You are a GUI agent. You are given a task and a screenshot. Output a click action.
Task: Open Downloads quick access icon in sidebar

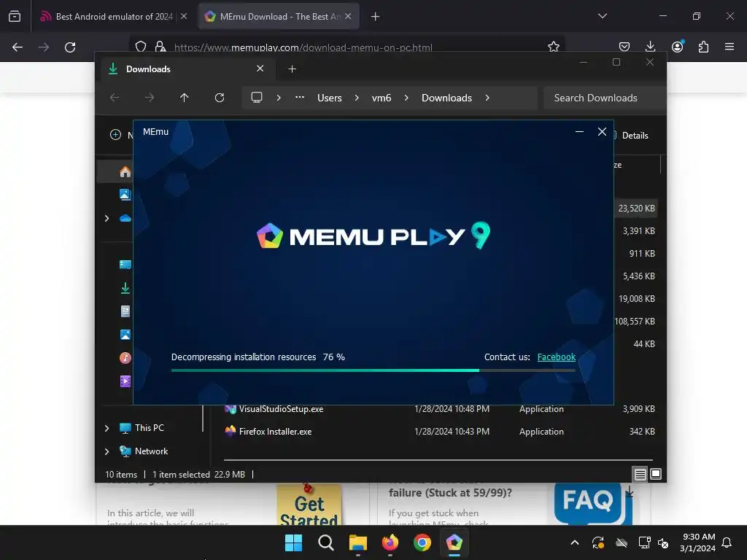tap(125, 288)
